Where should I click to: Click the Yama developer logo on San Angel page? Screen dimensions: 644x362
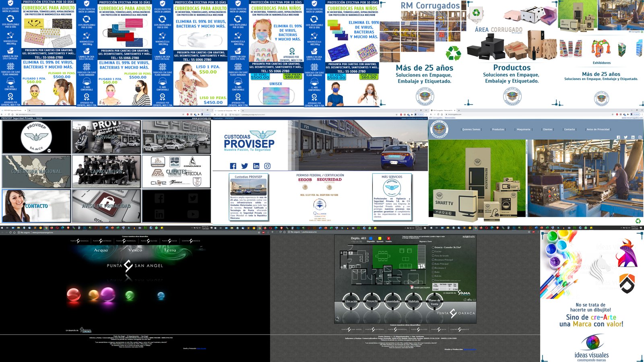[x=85, y=330]
